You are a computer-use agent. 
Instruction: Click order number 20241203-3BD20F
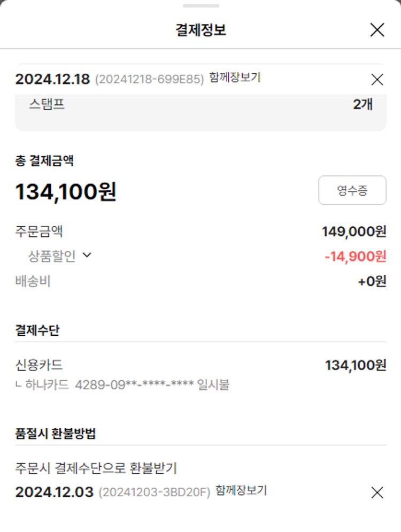pos(155,492)
